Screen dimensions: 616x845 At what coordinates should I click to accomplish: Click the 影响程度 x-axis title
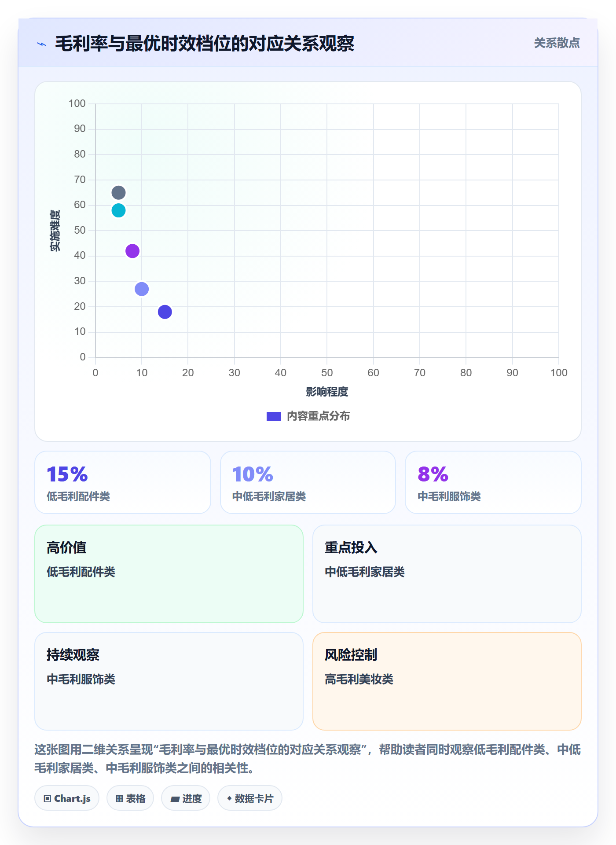pos(327,392)
